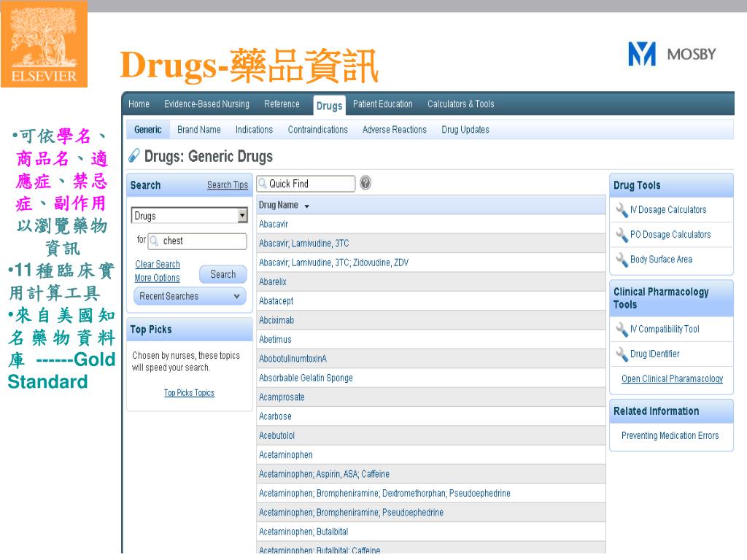
Task: Select the Generic sub-tab
Action: pos(147,130)
